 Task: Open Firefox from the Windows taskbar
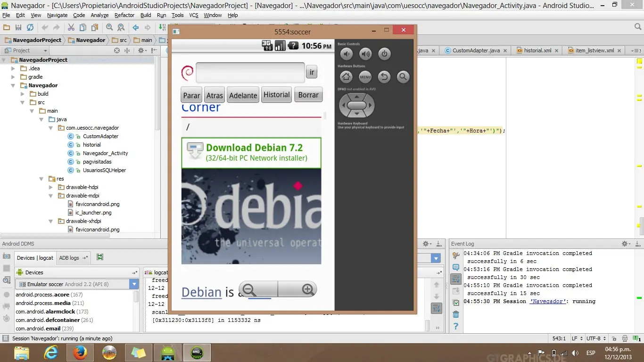(x=80, y=352)
